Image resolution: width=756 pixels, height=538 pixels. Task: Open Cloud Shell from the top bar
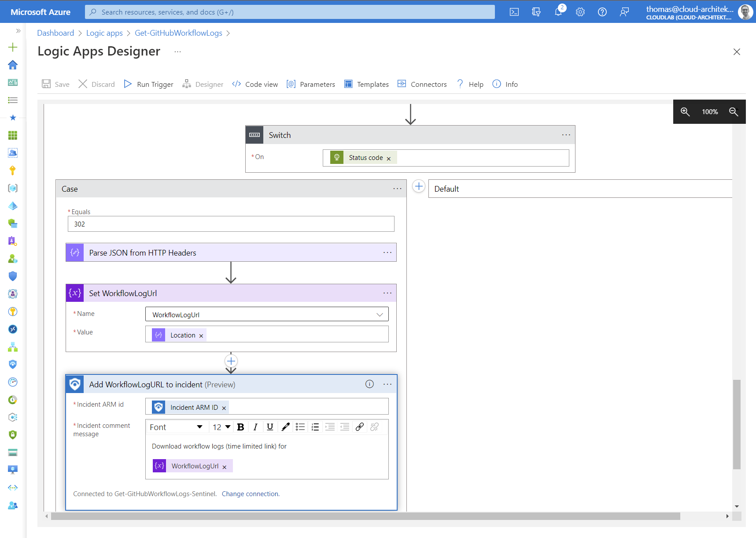click(x=514, y=12)
